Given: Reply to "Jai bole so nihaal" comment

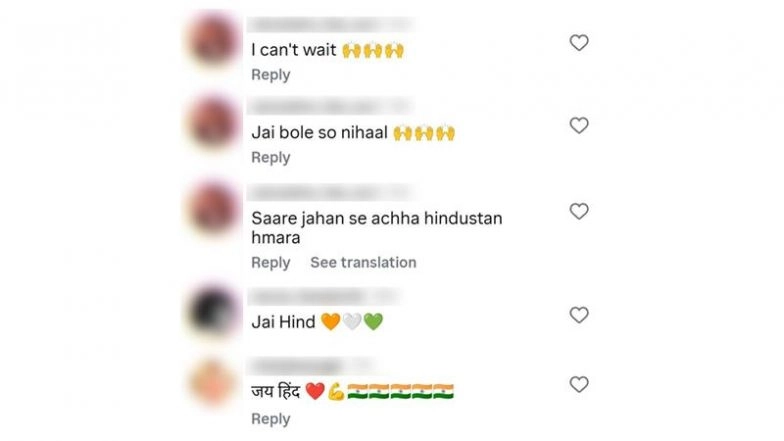Looking at the screenshot, I should [x=270, y=158].
